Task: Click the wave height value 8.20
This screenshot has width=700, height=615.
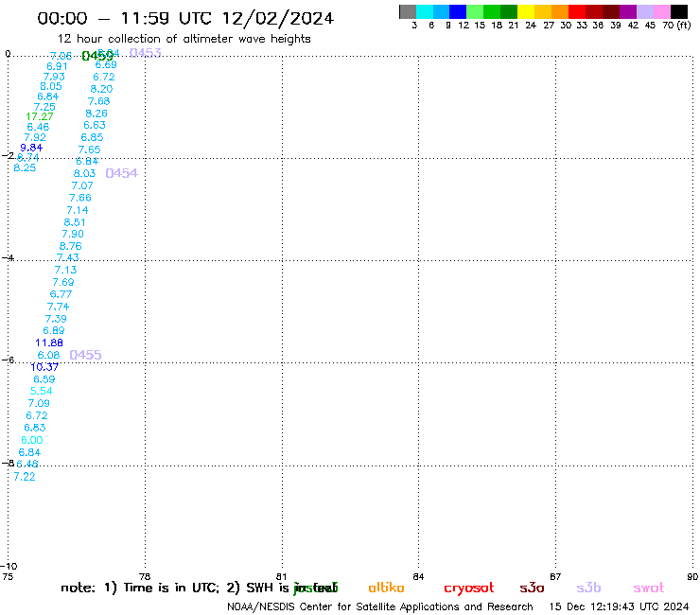Action: pos(101,89)
